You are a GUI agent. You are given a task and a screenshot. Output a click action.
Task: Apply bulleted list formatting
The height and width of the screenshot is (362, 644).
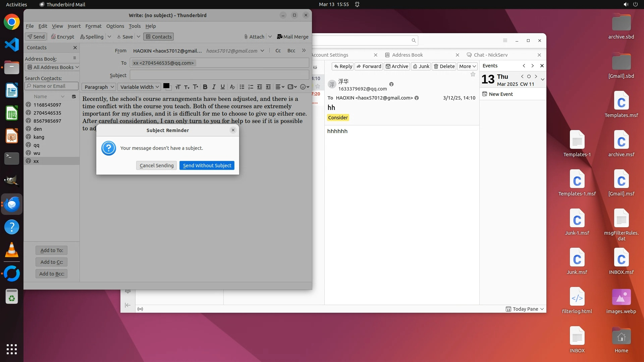click(242, 87)
